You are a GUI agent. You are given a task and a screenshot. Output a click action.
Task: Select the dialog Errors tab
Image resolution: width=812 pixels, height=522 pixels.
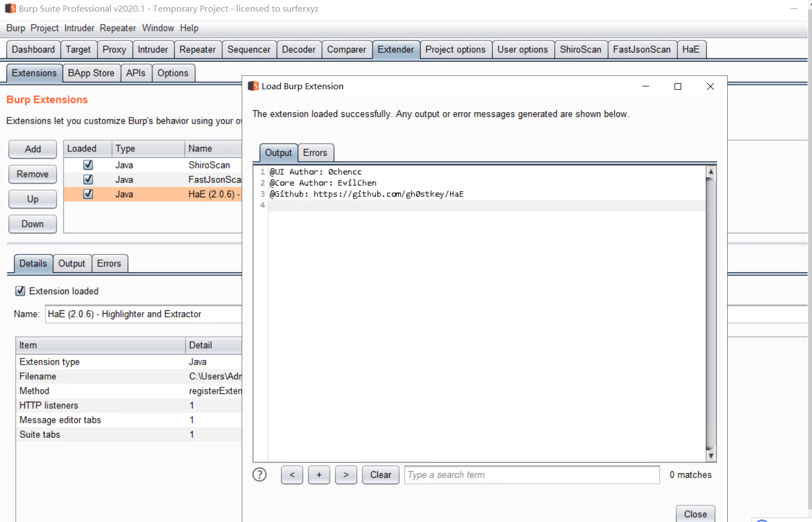(315, 152)
